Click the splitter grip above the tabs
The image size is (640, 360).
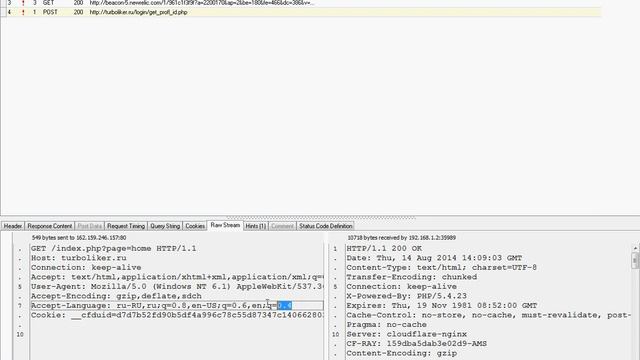click(320, 218)
